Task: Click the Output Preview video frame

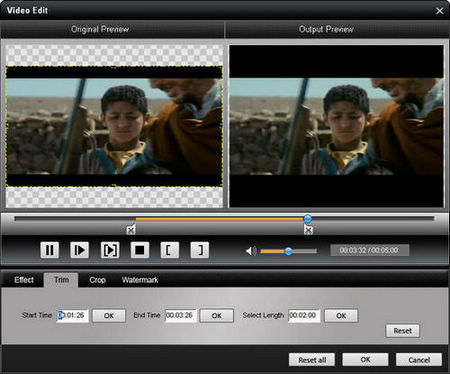Action: [x=336, y=126]
